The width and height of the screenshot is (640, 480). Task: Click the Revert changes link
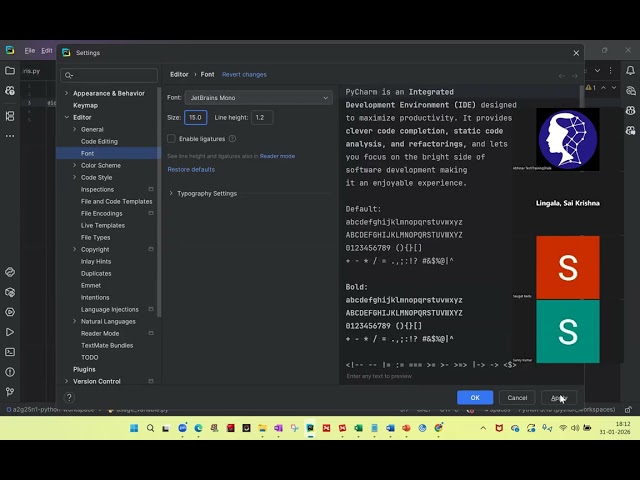[x=244, y=75]
